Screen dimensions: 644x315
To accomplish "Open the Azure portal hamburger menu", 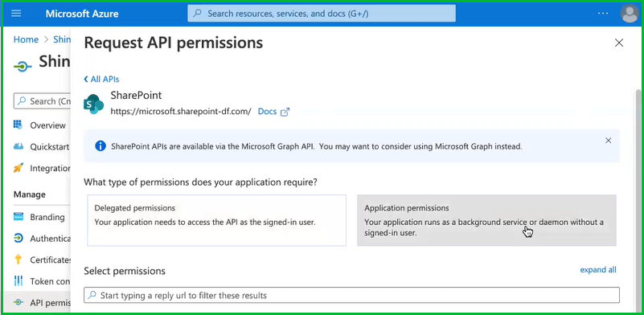I will coord(16,14).
